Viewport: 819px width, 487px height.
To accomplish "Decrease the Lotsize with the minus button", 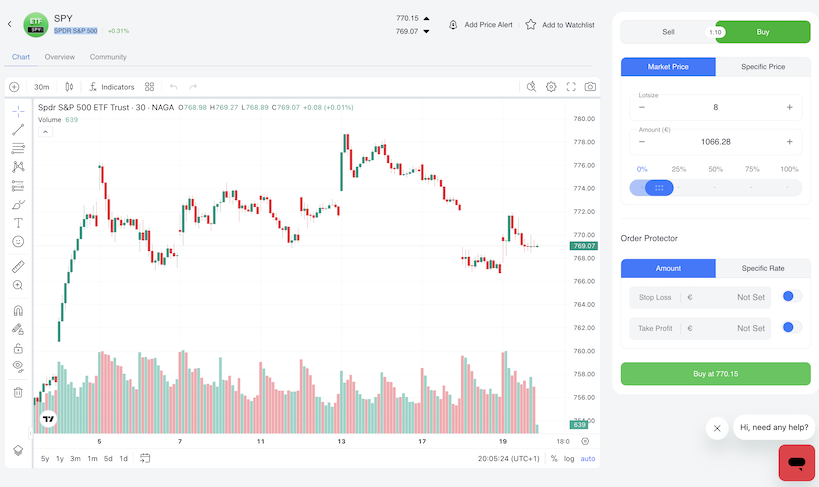I will pos(642,107).
